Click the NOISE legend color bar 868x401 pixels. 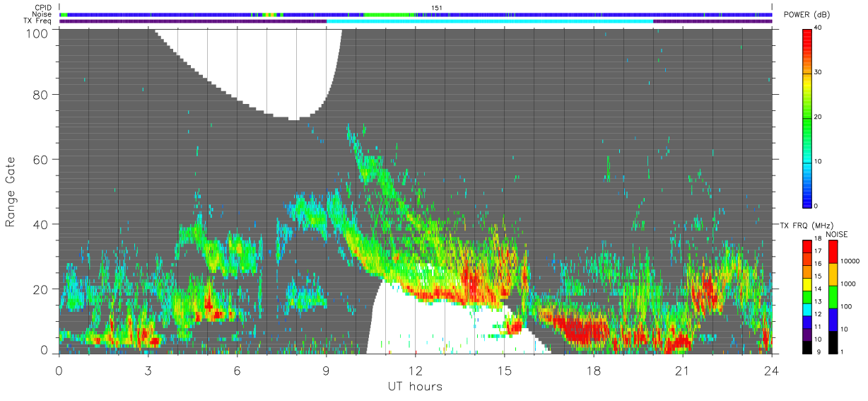pos(833,296)
